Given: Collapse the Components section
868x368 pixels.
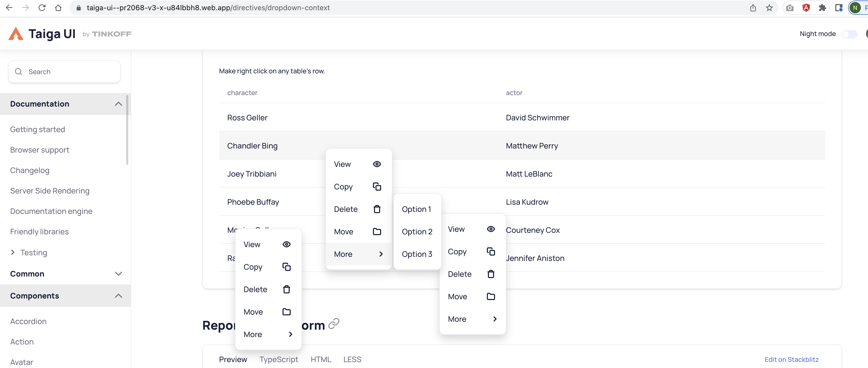Looking at the screenshot, I should click(x=118, y=296).
